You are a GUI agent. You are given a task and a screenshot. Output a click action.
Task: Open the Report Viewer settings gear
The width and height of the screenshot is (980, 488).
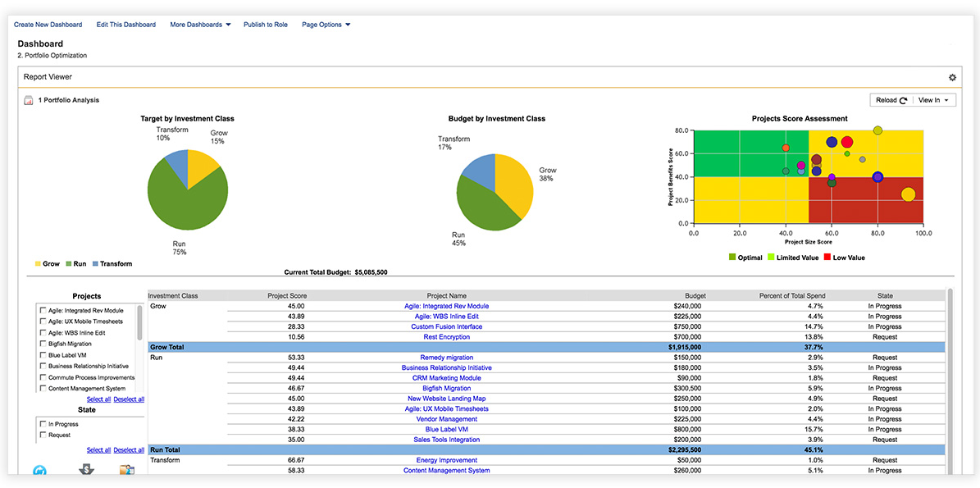[x=952, y=76]
